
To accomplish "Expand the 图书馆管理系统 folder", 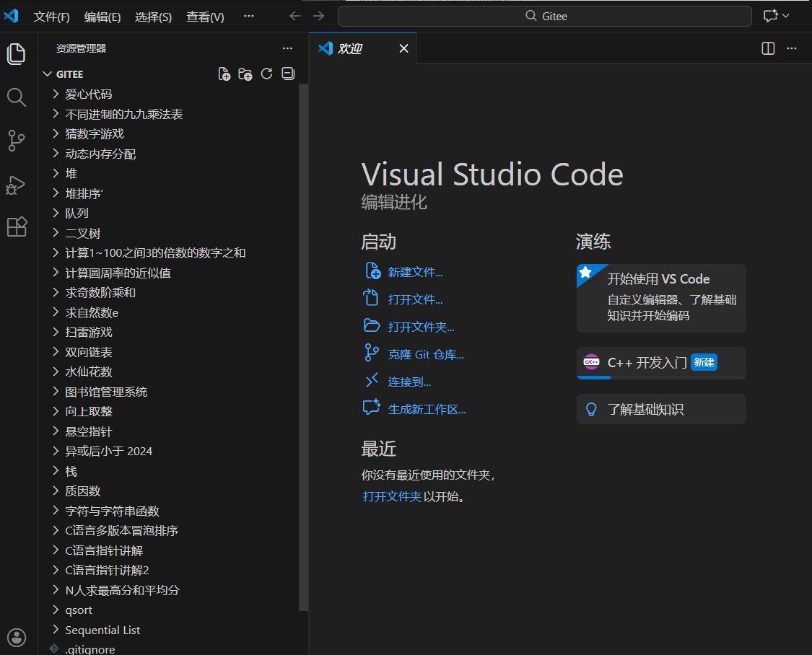I will click(x=56, y=392).
